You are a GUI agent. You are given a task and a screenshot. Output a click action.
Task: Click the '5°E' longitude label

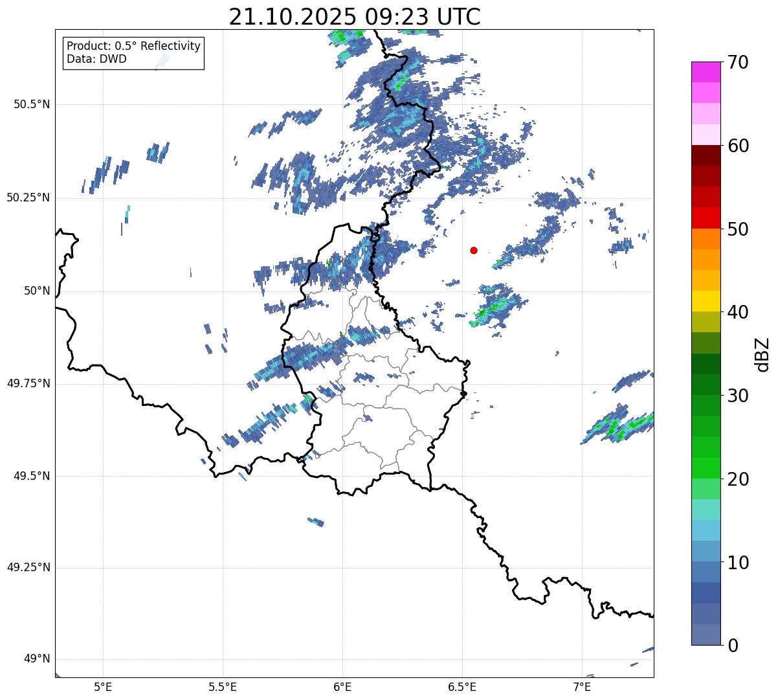[x=103, y=687]
